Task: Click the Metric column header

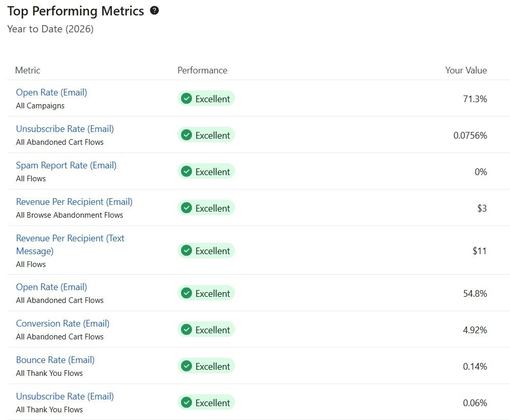Action: [x=28, y=70]
